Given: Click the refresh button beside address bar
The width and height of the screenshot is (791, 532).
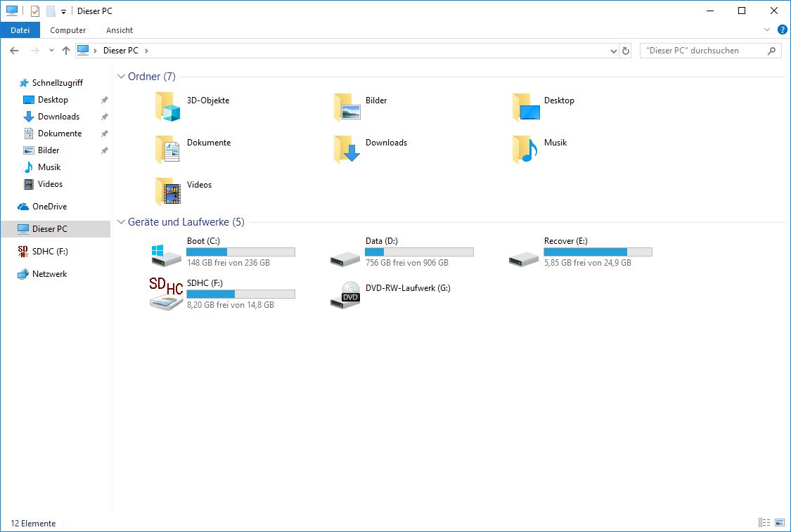Looking at the screenshot, I should (x=626, y=51).
